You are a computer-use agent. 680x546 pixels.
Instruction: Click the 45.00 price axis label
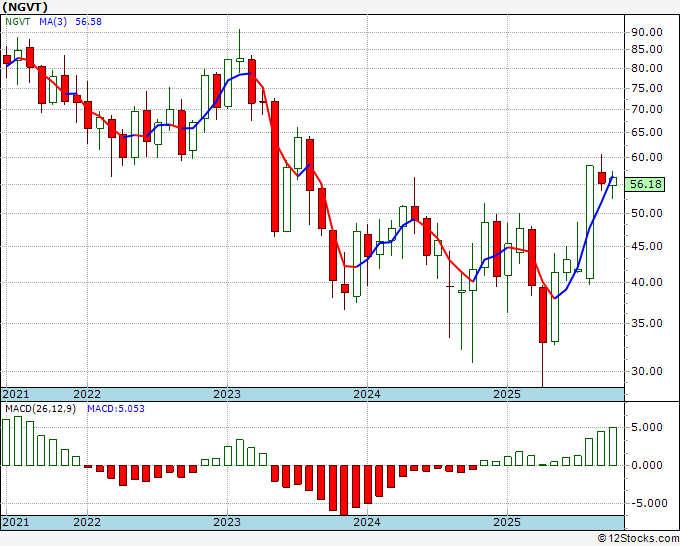pos(647,246)
